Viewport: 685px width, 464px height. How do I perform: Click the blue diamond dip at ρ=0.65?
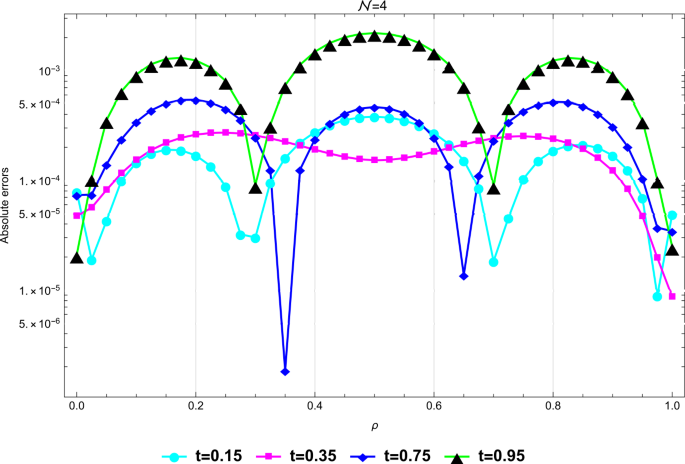click(x=464, y=276)
